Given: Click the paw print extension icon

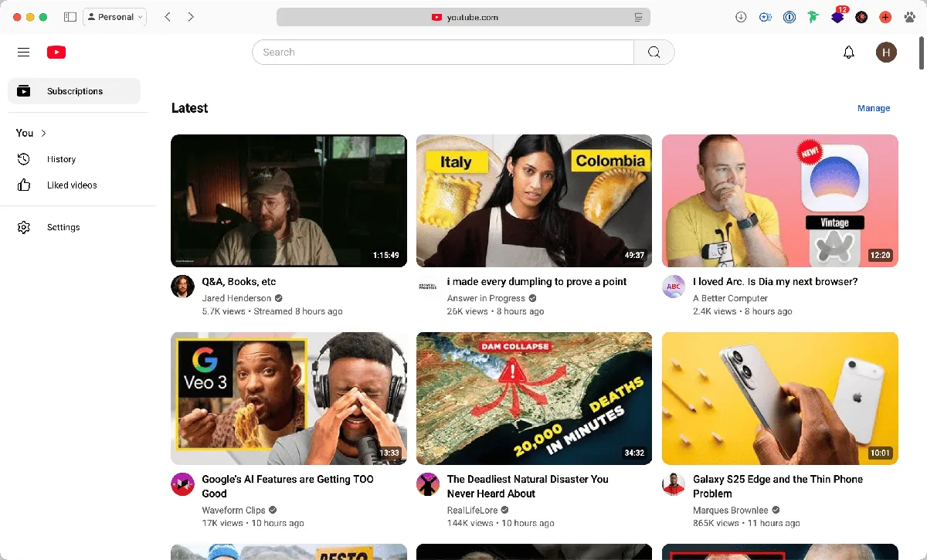Looking at the screenshot, I should pos(909,17).
